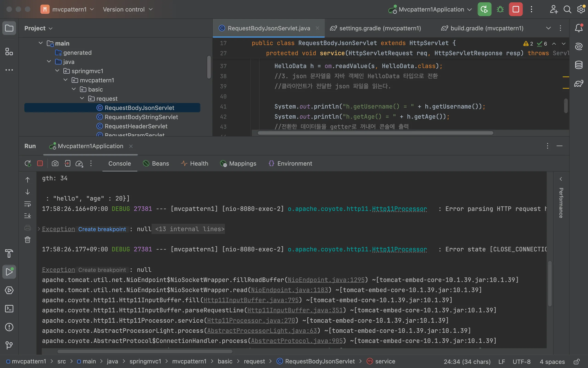588x368 pixels.
Task: Click the first Create breakpoint link
Action: click(x=102, y=229)
